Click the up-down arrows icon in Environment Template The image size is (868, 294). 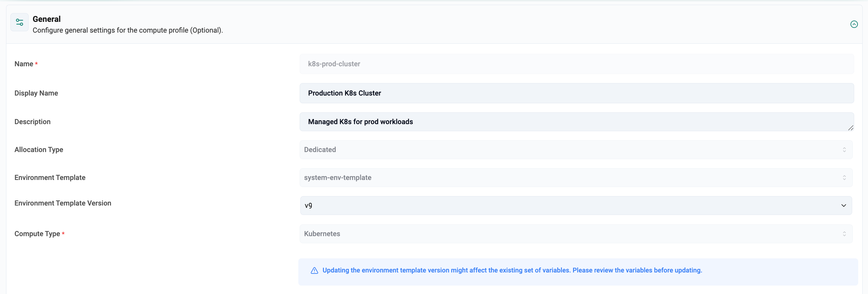tap(844, 178)
